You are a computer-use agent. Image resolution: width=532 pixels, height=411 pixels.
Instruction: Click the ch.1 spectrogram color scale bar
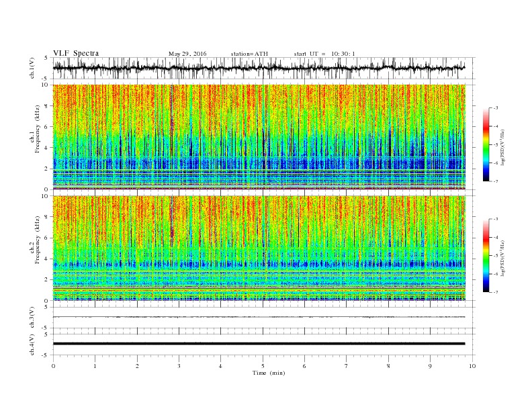click(486, 144)
